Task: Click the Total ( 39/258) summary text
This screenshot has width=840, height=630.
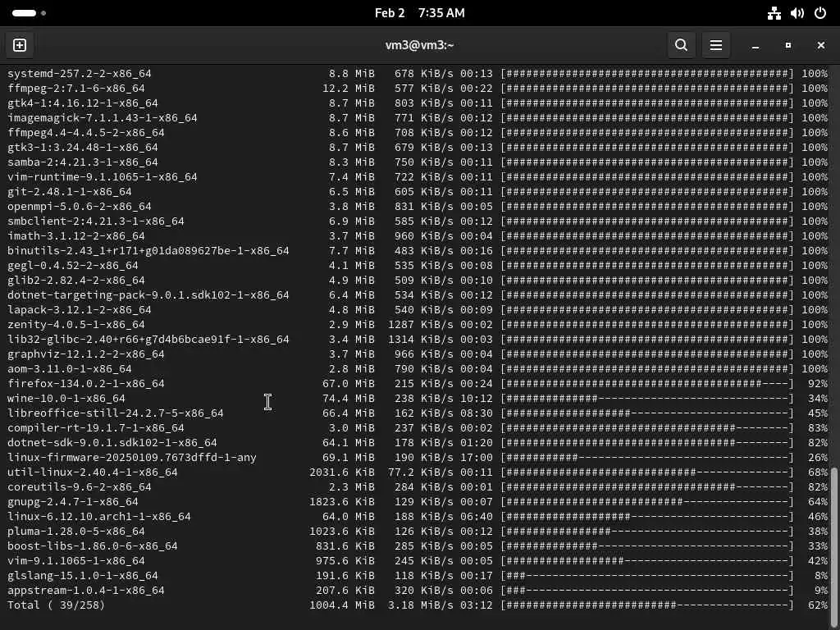Action: click(x=57, y=605)
